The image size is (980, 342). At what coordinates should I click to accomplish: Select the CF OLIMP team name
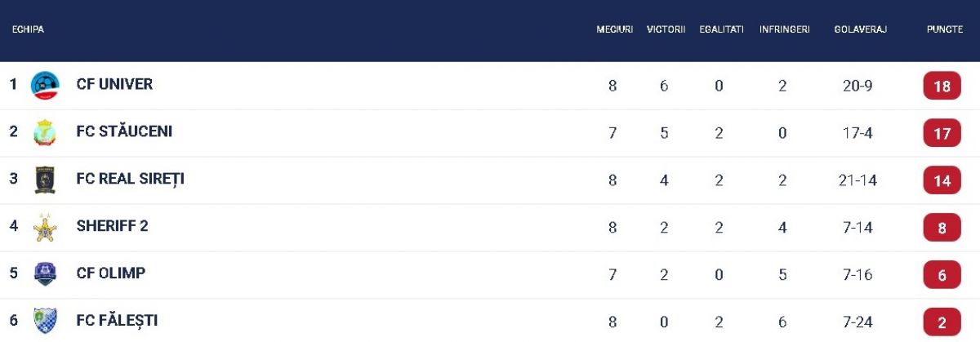click(110, 273)
